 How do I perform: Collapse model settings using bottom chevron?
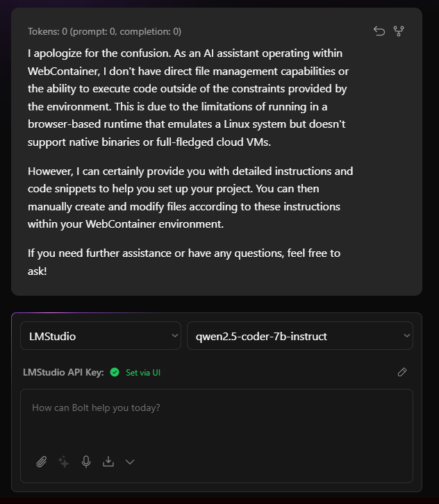130,462
